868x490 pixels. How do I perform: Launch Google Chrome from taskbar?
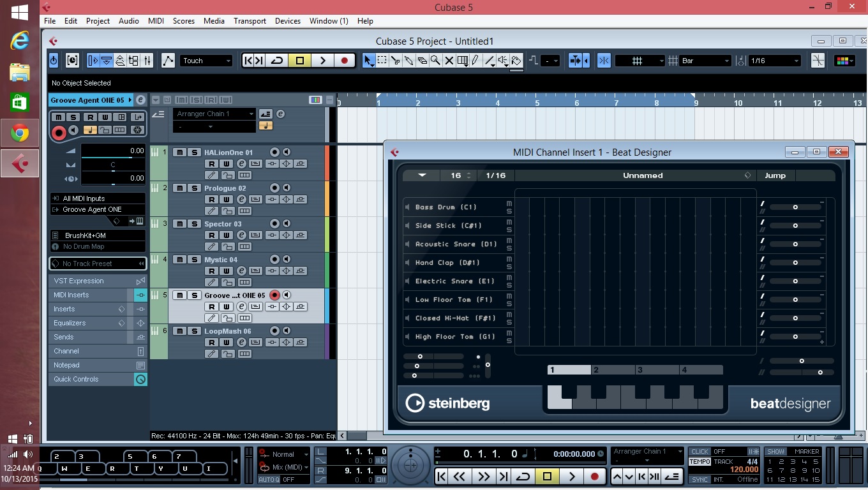(20, 133)
